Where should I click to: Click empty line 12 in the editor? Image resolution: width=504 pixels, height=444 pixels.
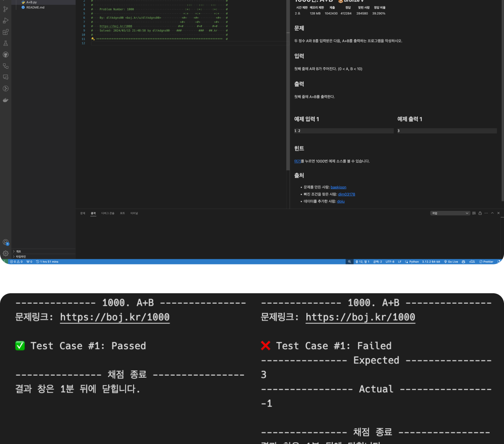click(x=188, y=43)
